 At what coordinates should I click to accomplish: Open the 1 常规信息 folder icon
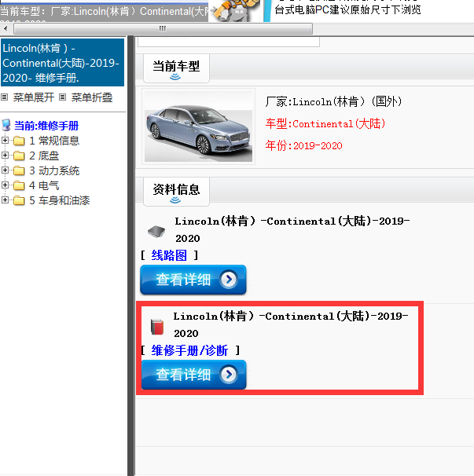click(x=19, y=141)
